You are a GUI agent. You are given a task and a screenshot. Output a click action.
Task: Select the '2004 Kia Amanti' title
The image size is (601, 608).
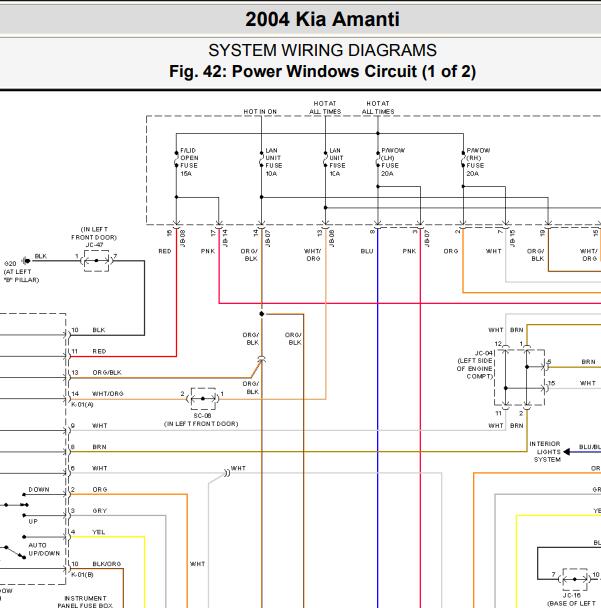tap(322, 19)
